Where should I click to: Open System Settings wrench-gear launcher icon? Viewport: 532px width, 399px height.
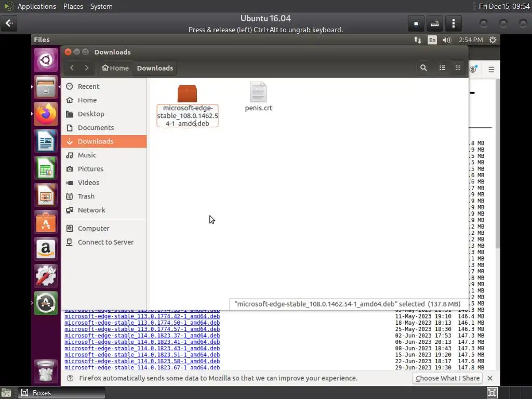point(46,276)
